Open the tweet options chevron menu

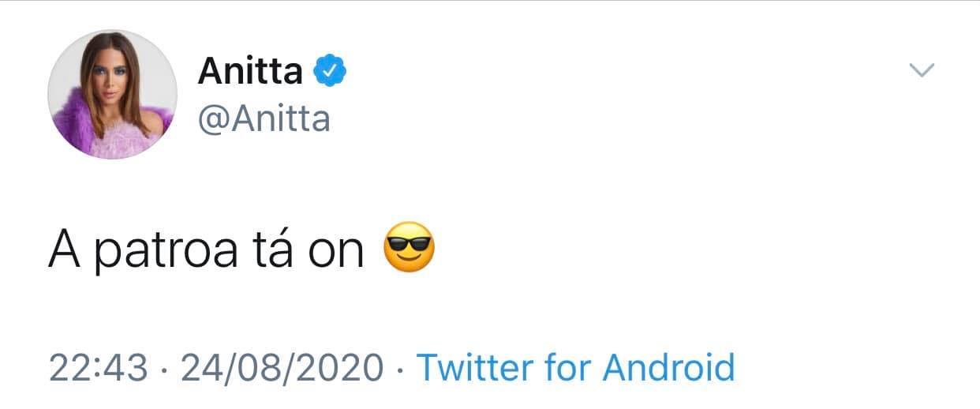point(922,71)
